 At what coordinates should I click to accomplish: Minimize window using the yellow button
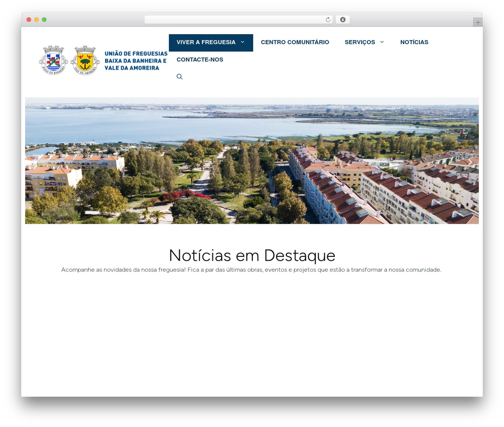[x=36, y=20]
